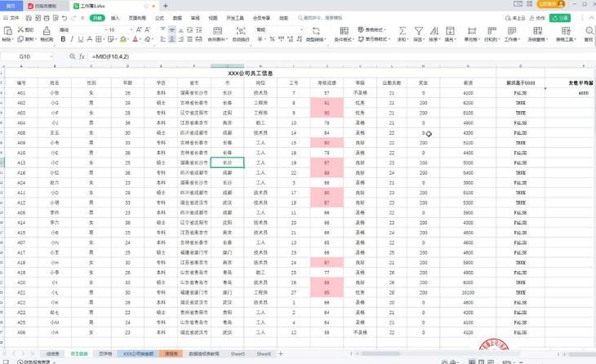
Task: Click the Wrap Text icon
Action: tap(241, 31)
